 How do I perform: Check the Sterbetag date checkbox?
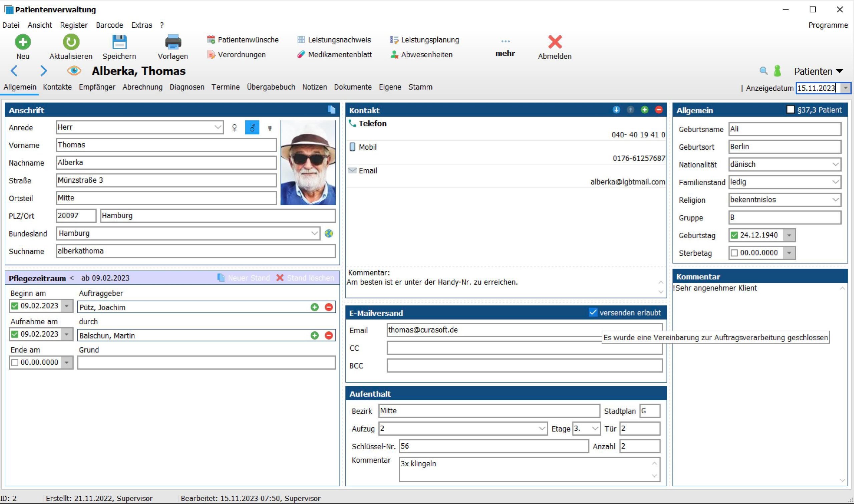(x=734, y=253)
